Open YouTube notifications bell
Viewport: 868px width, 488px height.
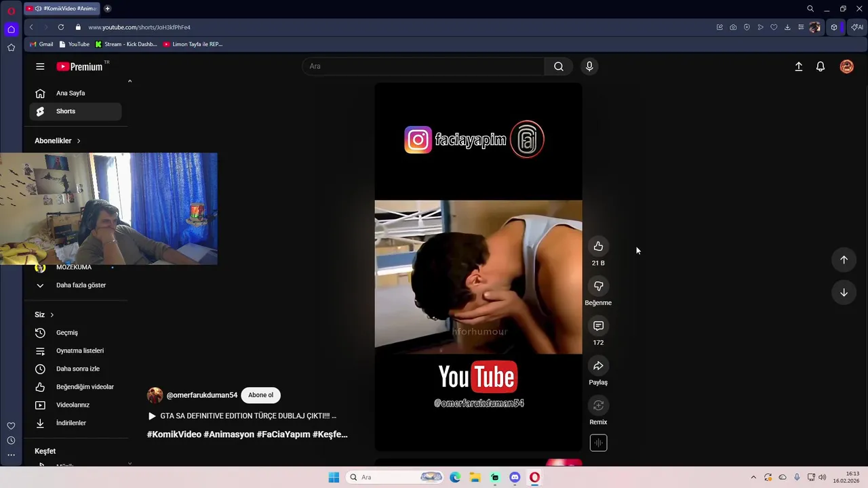click(x=821, y=66)
